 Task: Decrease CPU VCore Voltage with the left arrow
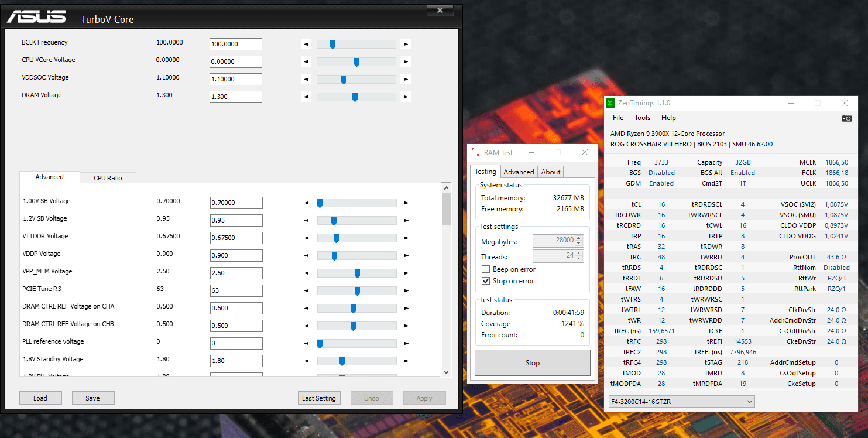click(x=306, y=61)
